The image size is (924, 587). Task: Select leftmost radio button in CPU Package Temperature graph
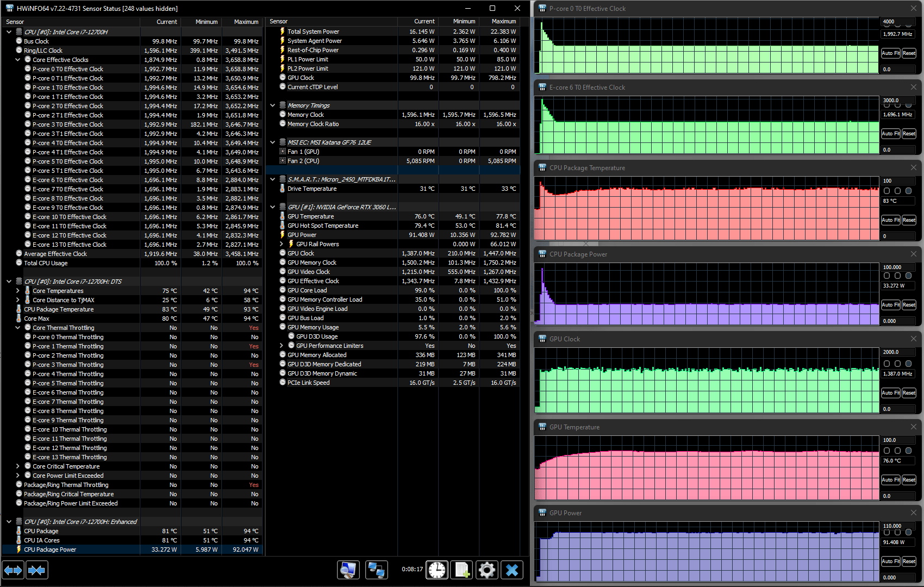pos(886,191)
